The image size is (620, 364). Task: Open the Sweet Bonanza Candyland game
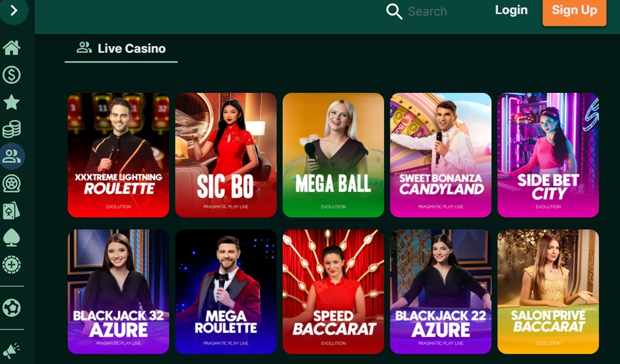click(441, 155)
